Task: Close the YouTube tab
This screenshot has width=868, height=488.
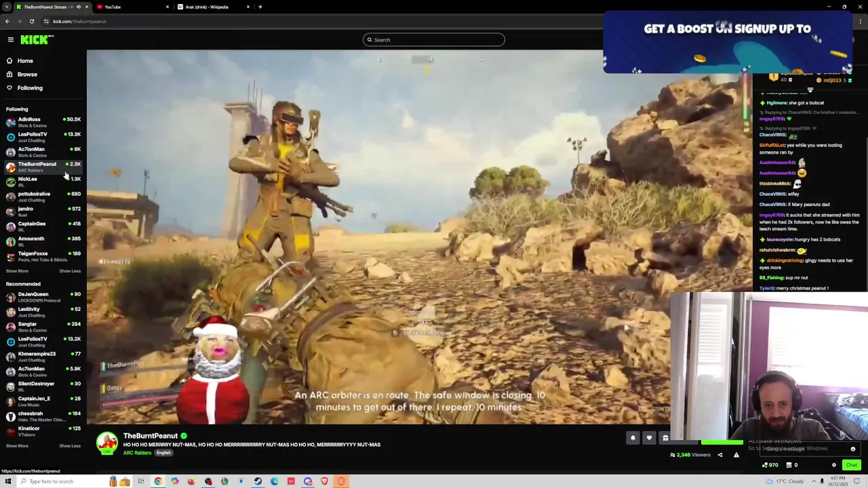Action: pyautogui.click(x=167, y=7)
